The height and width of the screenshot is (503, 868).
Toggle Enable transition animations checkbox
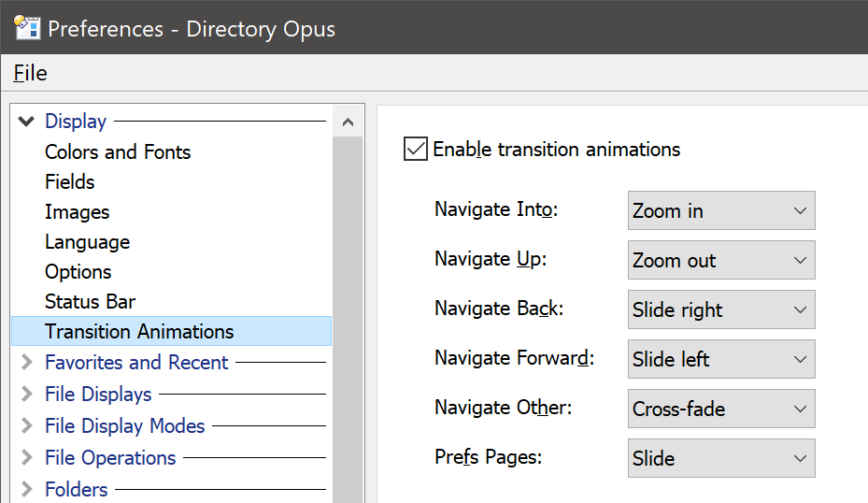click(416, 149)
